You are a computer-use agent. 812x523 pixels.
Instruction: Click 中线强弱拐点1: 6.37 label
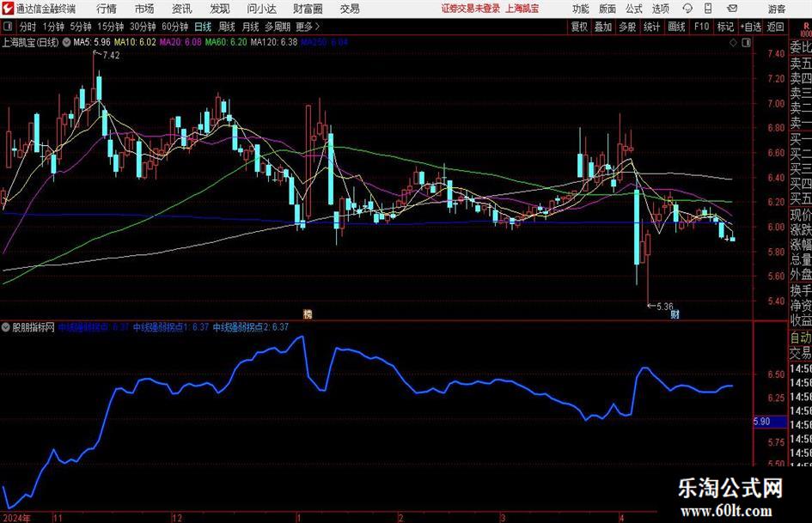(171, 327)
